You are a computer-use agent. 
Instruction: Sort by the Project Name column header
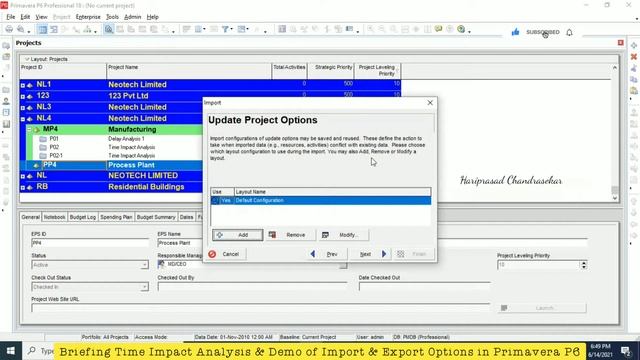[189, 71]
